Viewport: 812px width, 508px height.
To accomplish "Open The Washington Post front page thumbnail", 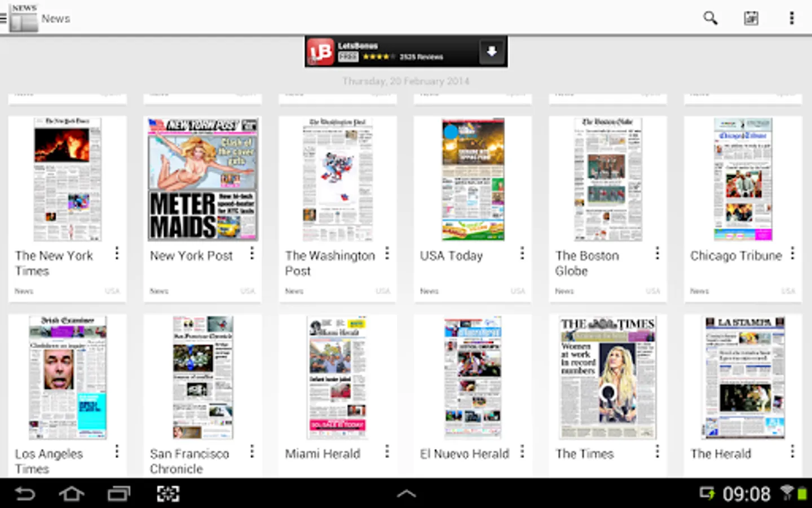I will coord(338,179).
